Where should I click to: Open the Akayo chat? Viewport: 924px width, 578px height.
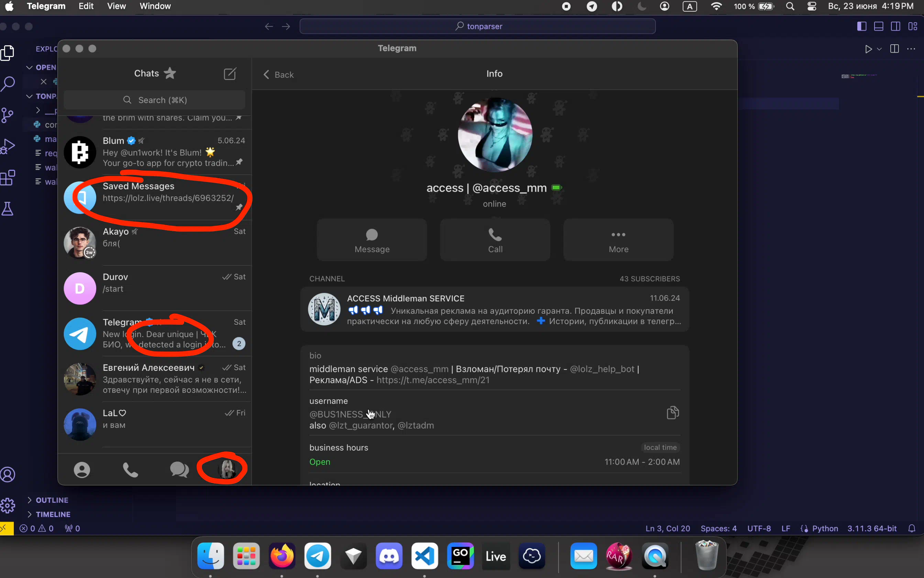point(154,243)
